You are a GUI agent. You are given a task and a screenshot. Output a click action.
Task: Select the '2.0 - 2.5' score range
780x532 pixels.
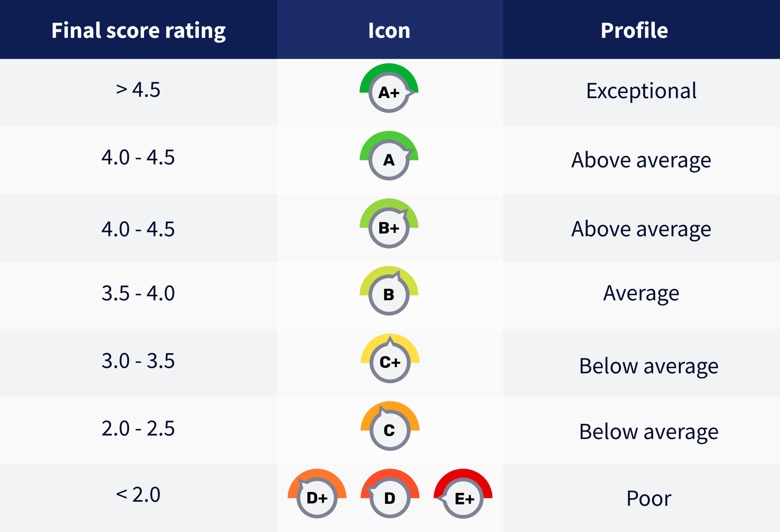pos(138,429)
